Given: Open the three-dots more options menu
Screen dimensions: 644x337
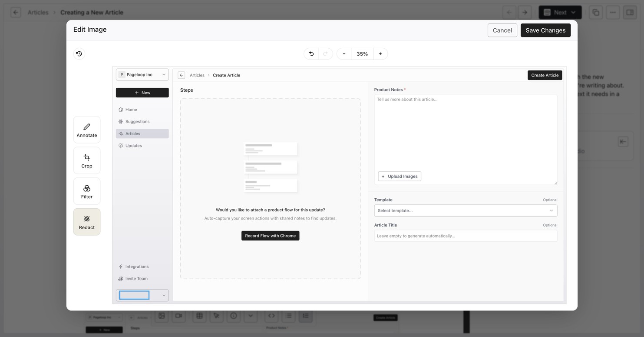Looking at the screenshot, I should (613, 12).
